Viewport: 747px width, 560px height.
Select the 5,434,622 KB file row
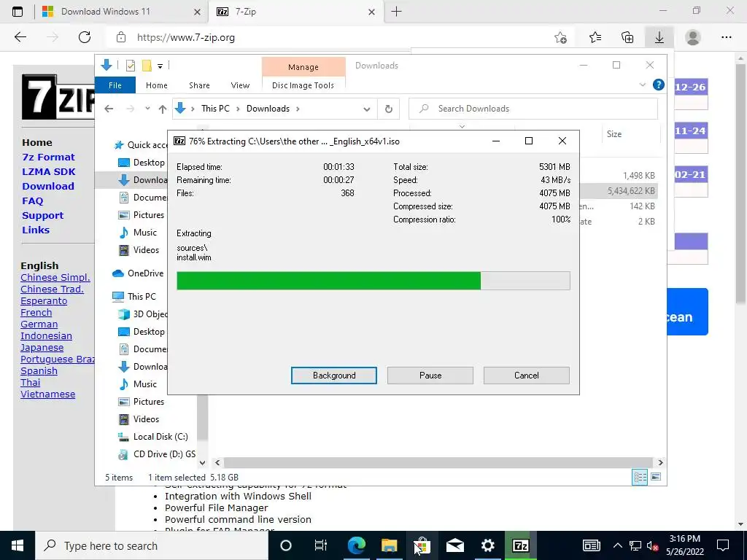[x=619, y=191]
